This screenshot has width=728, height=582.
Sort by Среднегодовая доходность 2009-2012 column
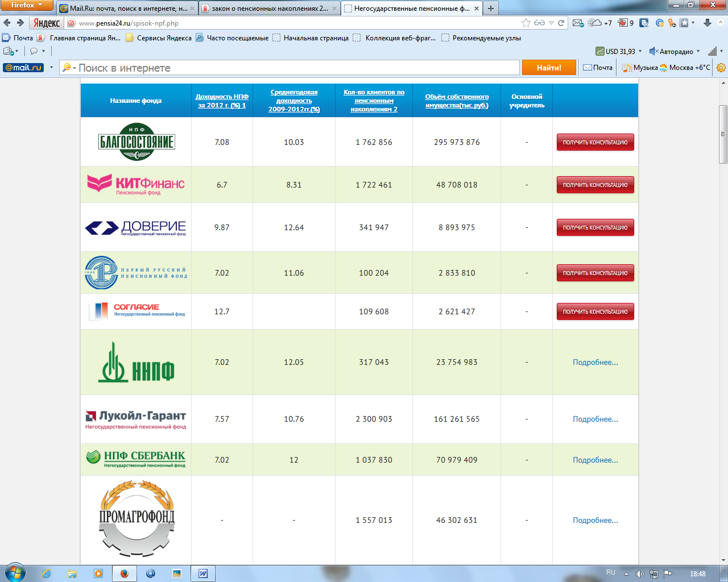[x=294, y=101]
